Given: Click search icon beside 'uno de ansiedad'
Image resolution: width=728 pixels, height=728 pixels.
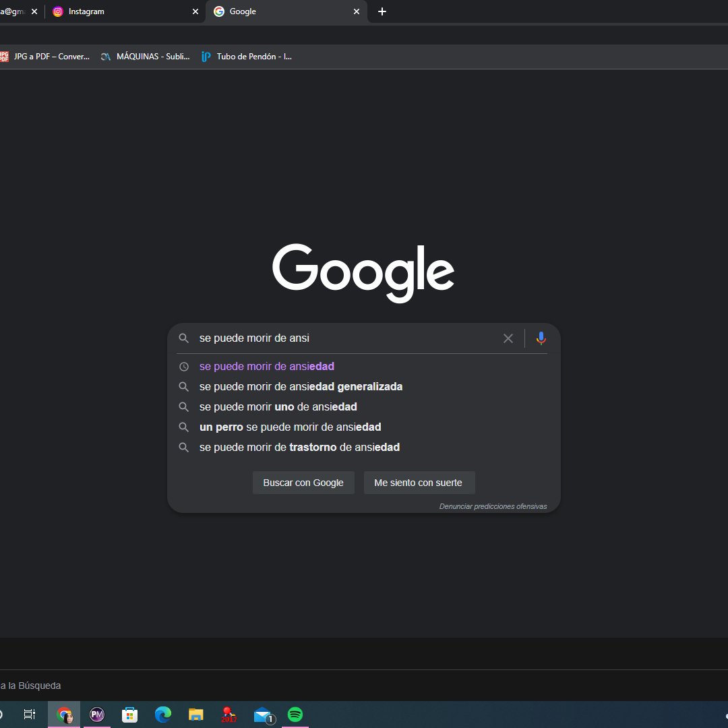Looking at the screenshot, I should [x=184, y=407].
